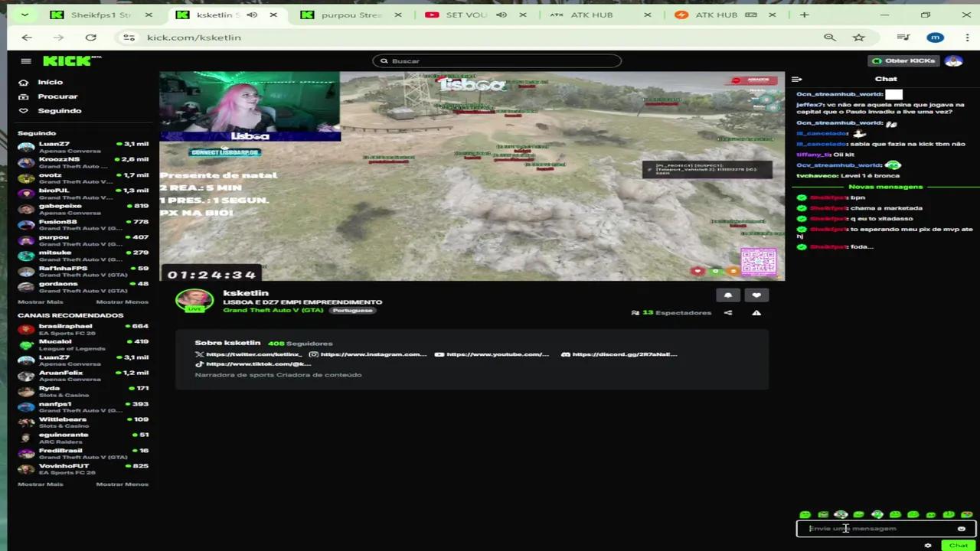Select the first green emote above chat input
The width and height of the screenshot is (980, 551).
pyautogui.click(x=805, y=514)
